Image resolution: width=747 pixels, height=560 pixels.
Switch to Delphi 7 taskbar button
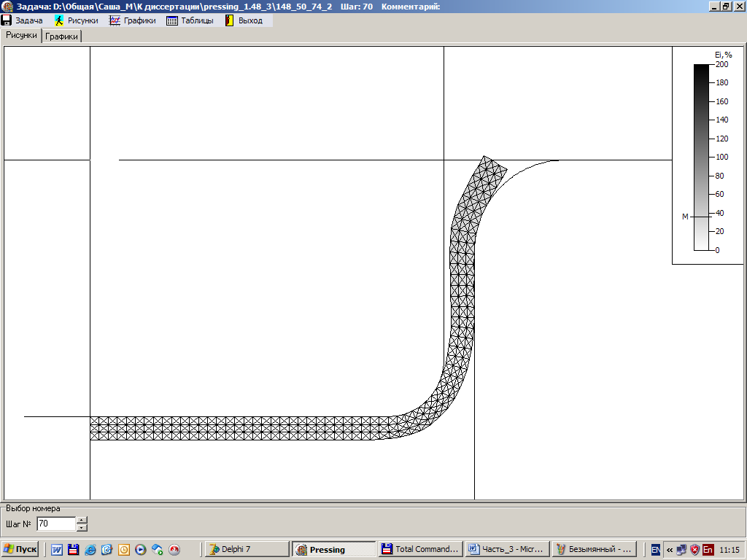[245, 549]
